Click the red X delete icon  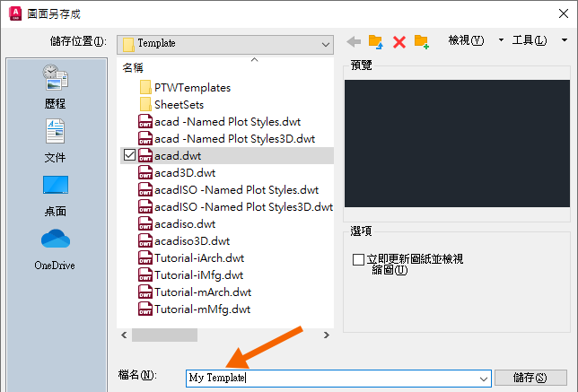coord(399,42)
